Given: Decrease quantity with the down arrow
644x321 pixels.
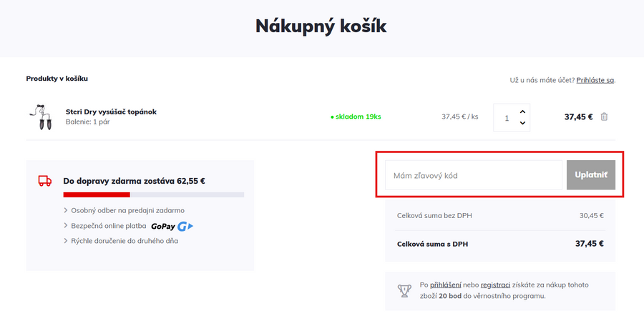Looking at the screenshot, I should [x=522, y=124].
